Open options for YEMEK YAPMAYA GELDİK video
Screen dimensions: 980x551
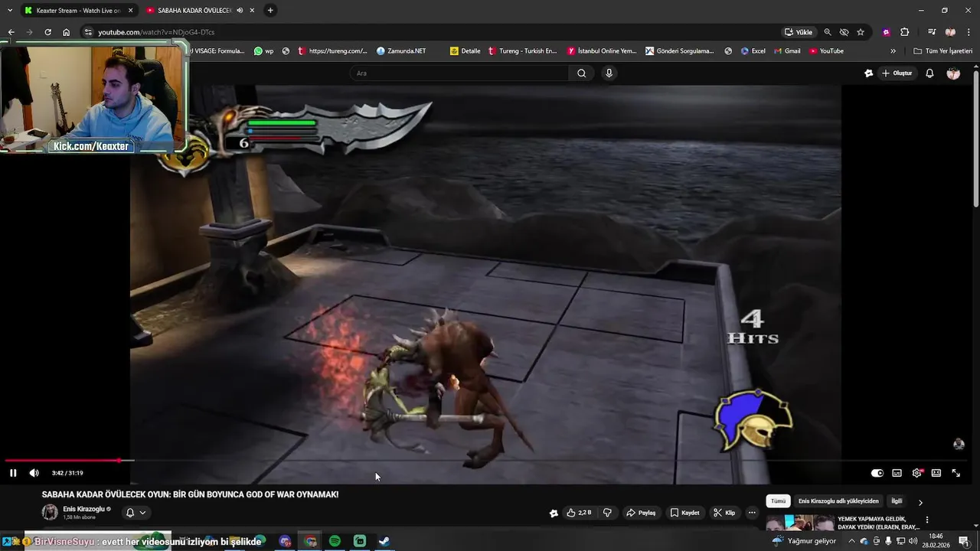[x=927, y=520]
